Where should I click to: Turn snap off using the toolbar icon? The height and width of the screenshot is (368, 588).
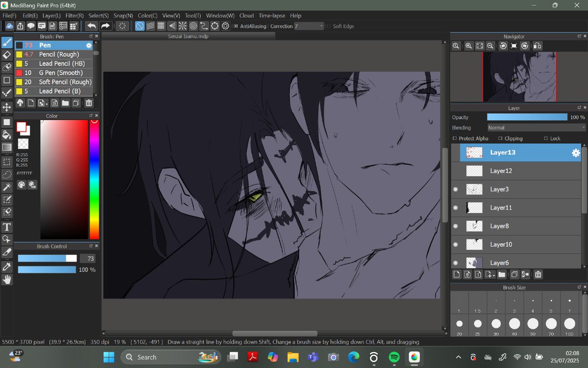(x=140, y=26)
